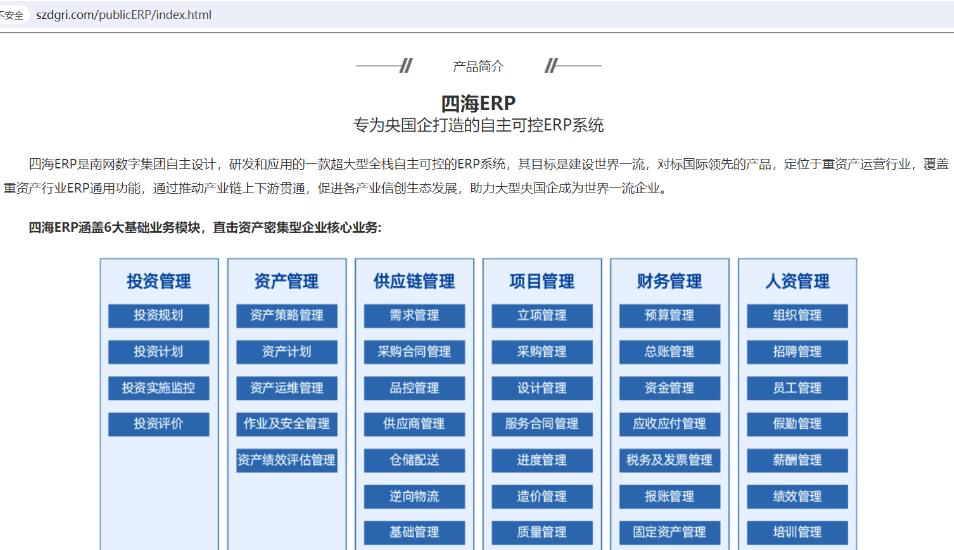Click the 四海ERP title text

(x=478, y=103)
